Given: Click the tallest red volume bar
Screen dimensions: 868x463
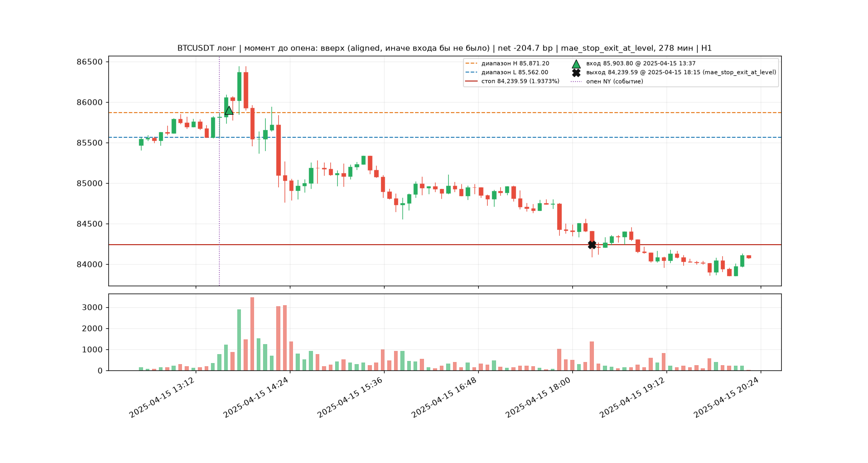Looking at the screenshot, I should tap(252, 334).
